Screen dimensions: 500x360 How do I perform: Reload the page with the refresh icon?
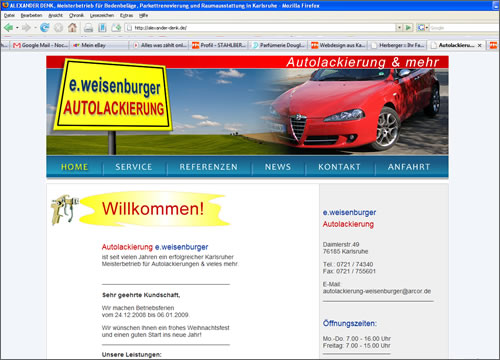44,28
